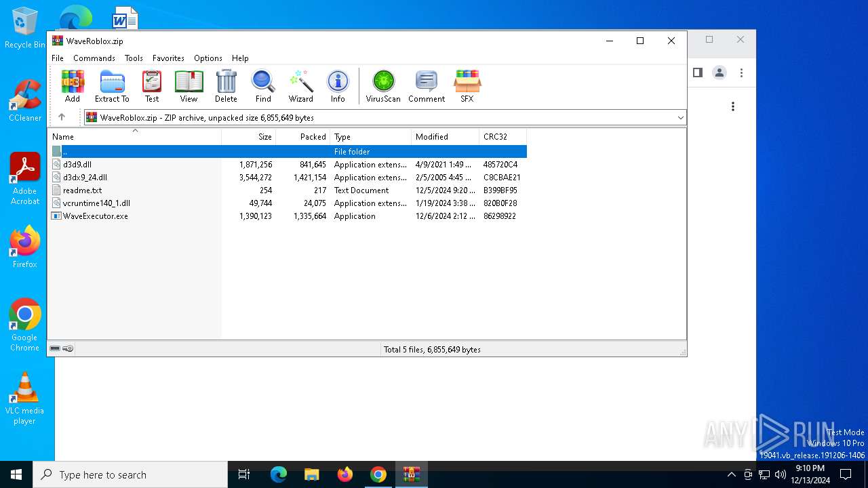Sort files by Name column

[x=134, y=137]
